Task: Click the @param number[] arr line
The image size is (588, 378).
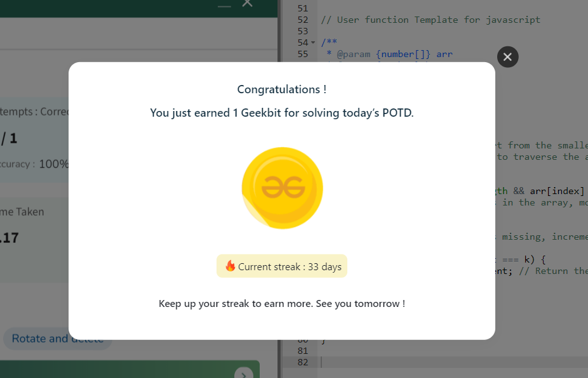Action: tap(390, 55)
